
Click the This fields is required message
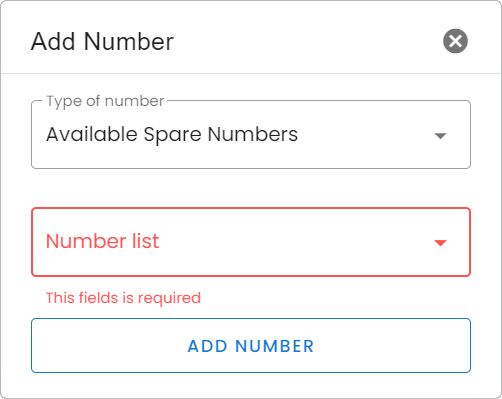click(123, 298)
